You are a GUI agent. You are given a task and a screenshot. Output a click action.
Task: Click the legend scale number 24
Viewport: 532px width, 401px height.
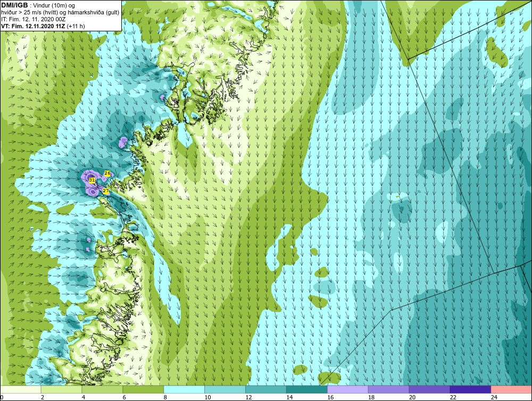tap(494, 397)
